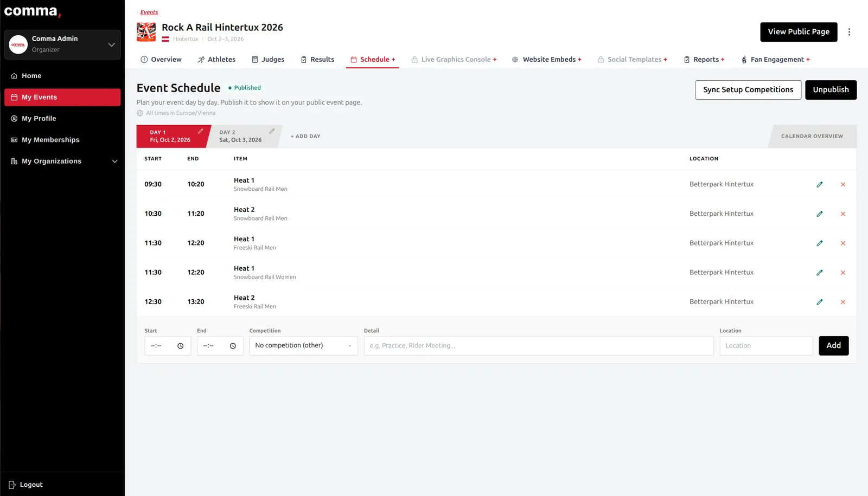This screenshot has width=868, height=496.
Task: Go to the Judges tab
Action: click(x=268, y=60)
